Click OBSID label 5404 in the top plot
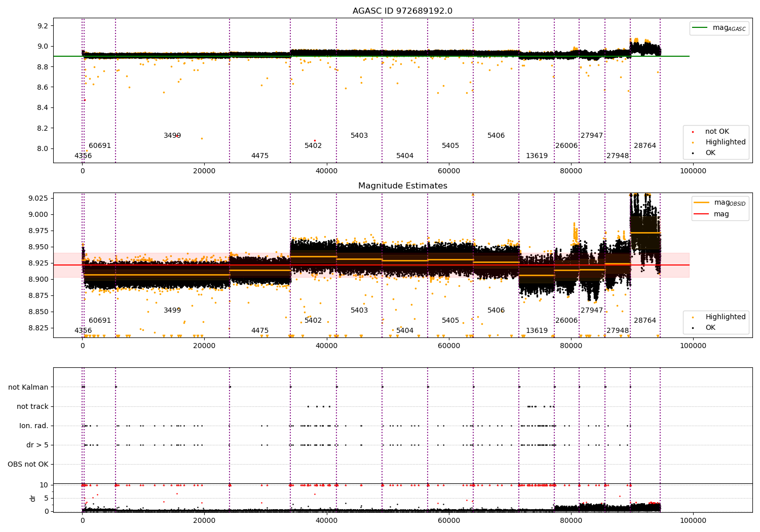 pyautogui.click(x=405, y=156)
